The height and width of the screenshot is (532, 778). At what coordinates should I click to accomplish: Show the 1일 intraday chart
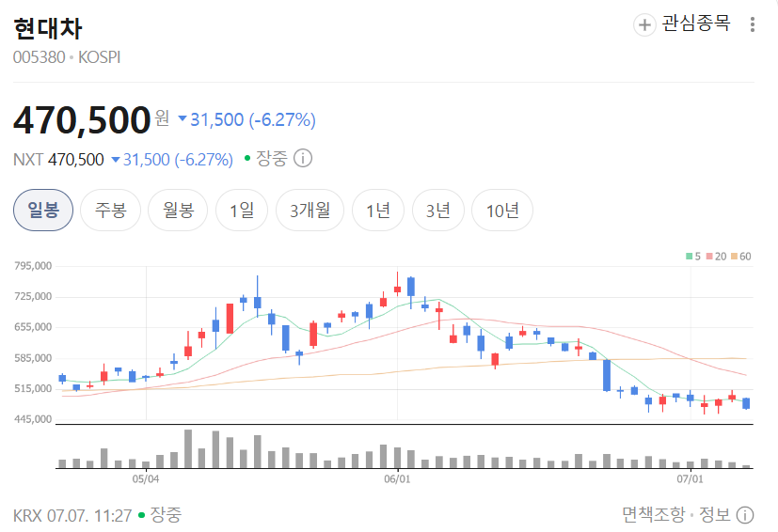point(242,211)
